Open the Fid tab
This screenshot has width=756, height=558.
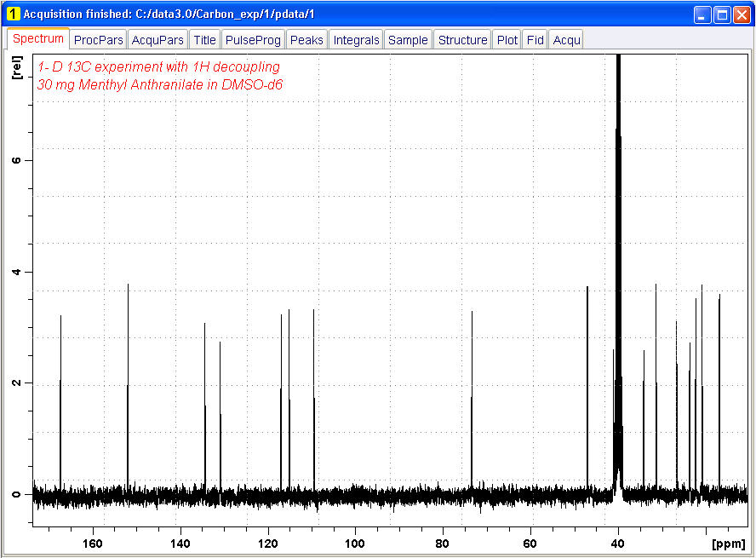535,40
